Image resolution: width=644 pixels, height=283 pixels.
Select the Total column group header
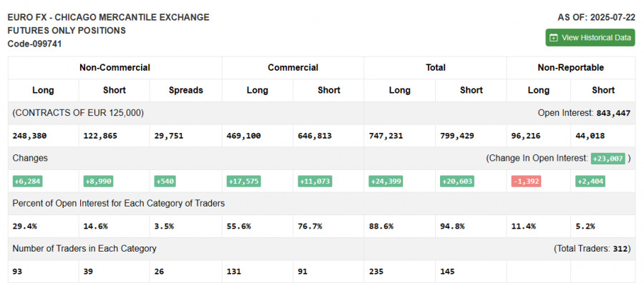435,68
